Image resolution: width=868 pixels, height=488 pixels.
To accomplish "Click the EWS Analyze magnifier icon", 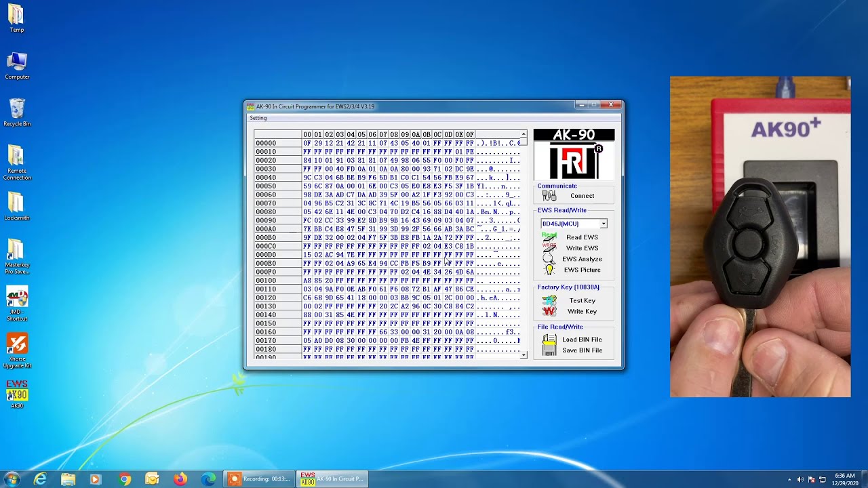I will click(x=549, y=259).
